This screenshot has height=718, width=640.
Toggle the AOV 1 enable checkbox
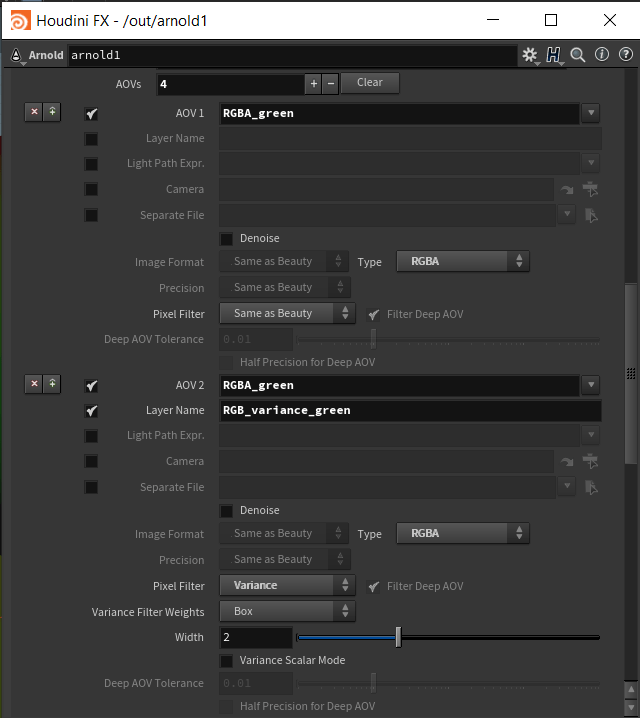point(92,114)
